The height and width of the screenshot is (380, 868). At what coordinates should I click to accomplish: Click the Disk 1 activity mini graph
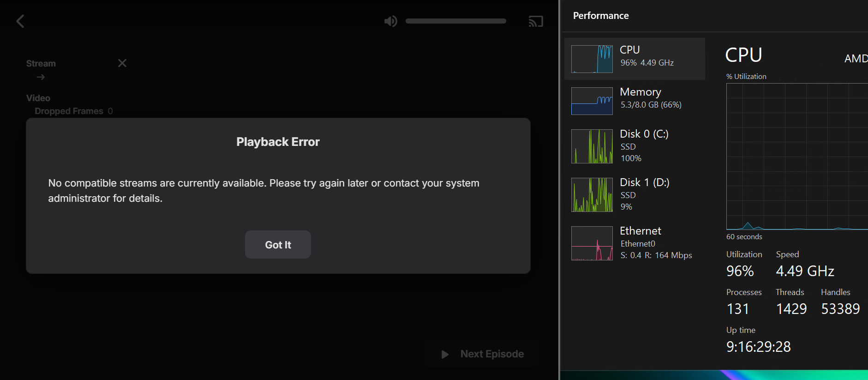(x=592, y=195)
